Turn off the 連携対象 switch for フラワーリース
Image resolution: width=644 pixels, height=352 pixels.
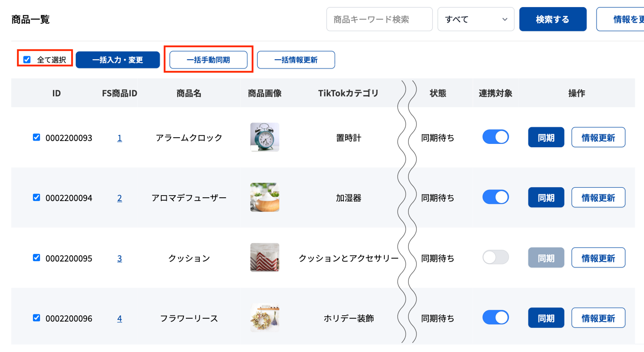click(x=495, y=317)
